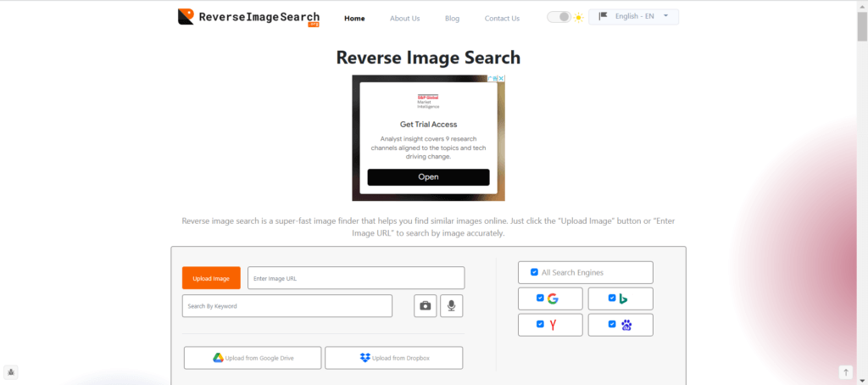The image size is (868, 385).
Task: Uncheck the Baidu checkbox
Action: [612, 324]
